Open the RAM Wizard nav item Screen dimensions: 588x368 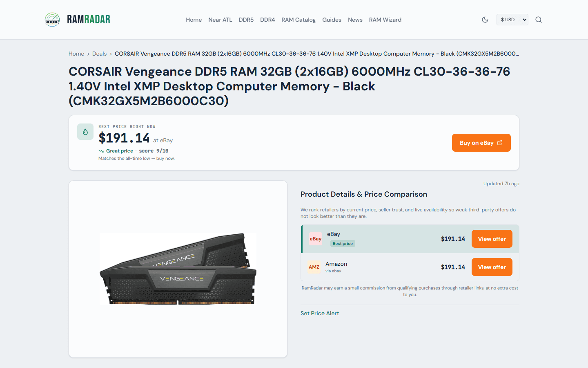click(385, 20)
